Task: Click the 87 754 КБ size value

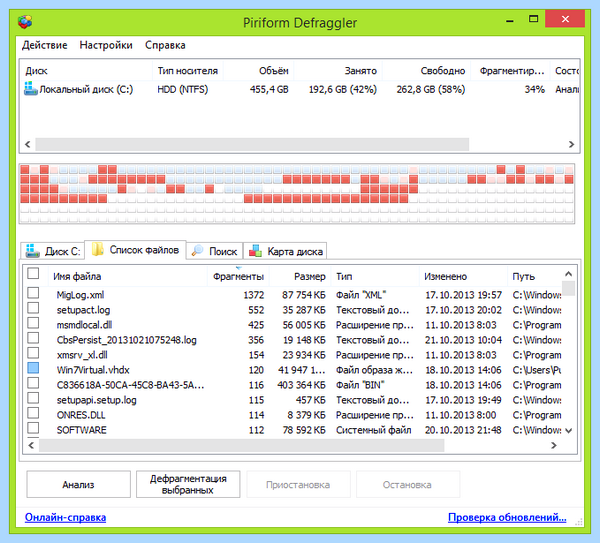Action: pos(303,295)
